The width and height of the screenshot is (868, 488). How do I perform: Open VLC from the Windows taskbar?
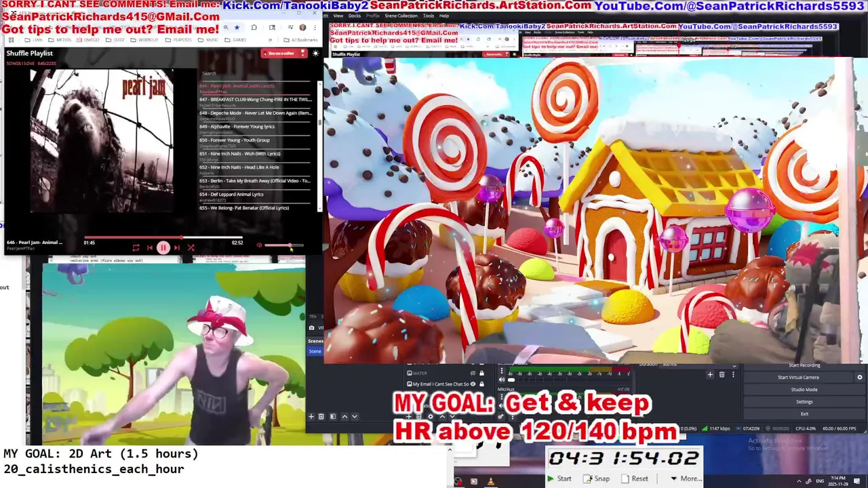(x=490, y=482)
